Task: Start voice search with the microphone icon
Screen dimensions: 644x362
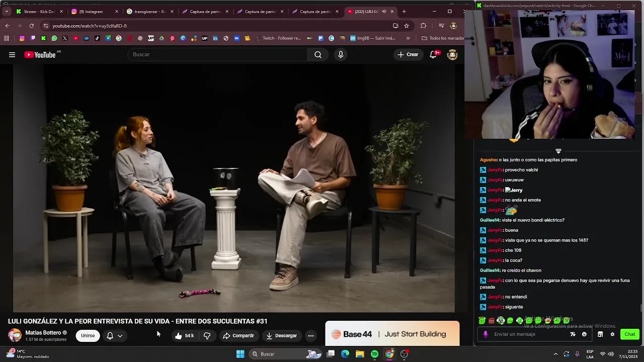Action: [341, 54]
